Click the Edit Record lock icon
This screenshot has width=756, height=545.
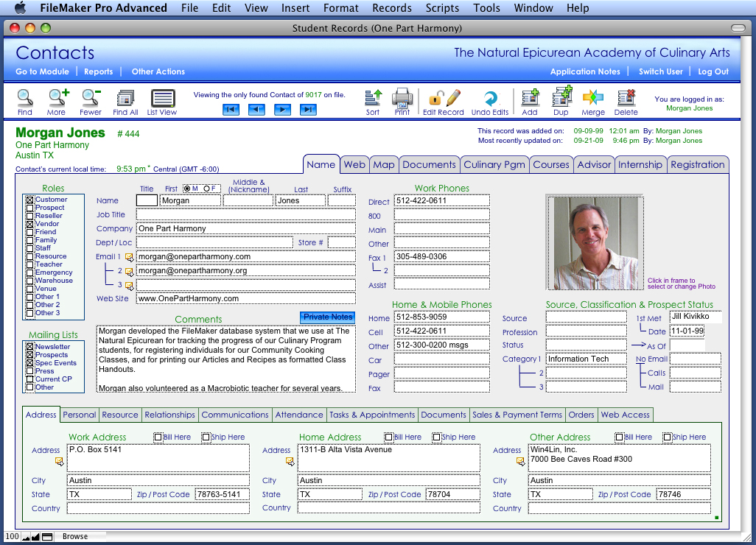[435, 98]
